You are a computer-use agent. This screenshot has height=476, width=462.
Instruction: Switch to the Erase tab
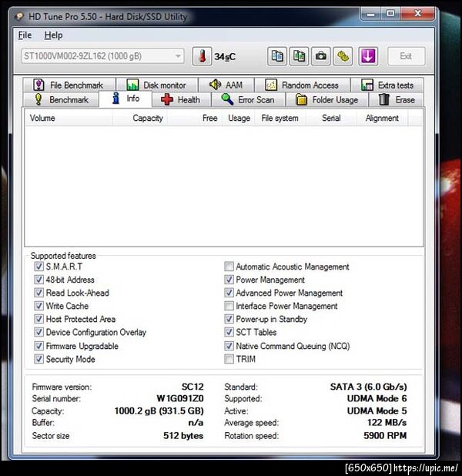coord(397,99)
